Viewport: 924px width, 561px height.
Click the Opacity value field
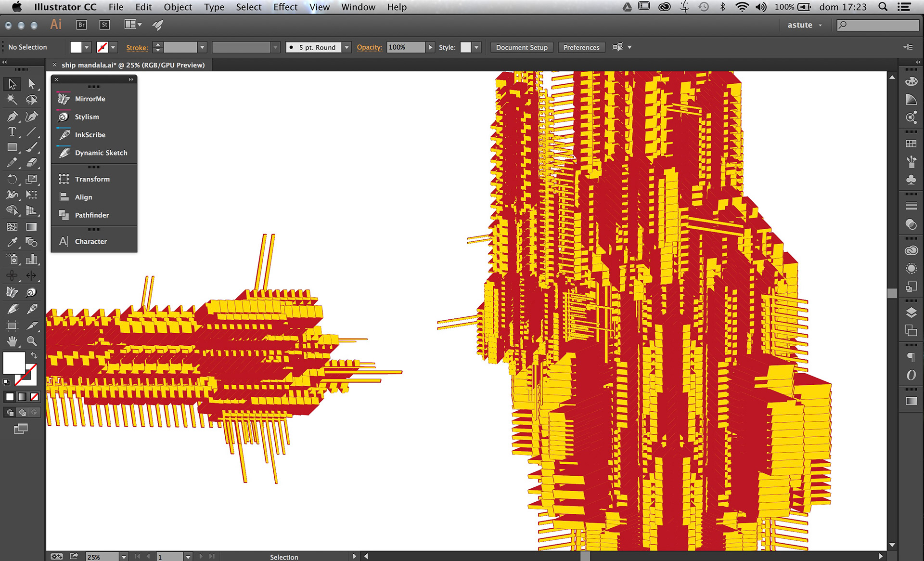click(x=406, y=47)
